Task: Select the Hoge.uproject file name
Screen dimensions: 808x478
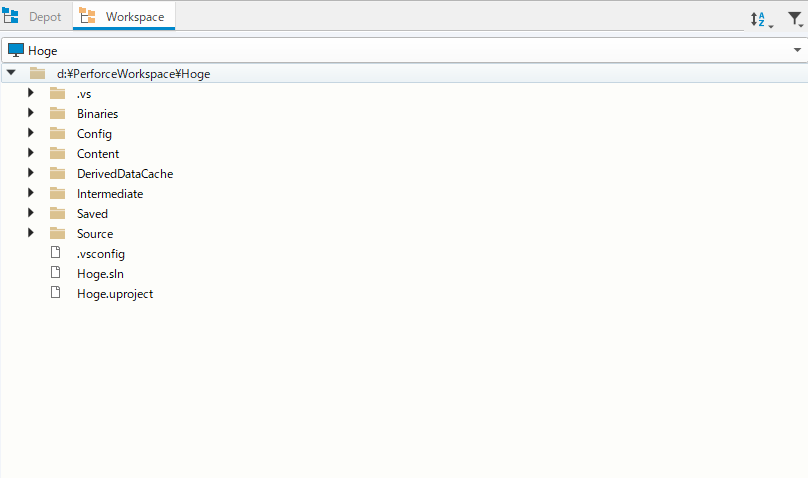Action: tap(115, 294)
